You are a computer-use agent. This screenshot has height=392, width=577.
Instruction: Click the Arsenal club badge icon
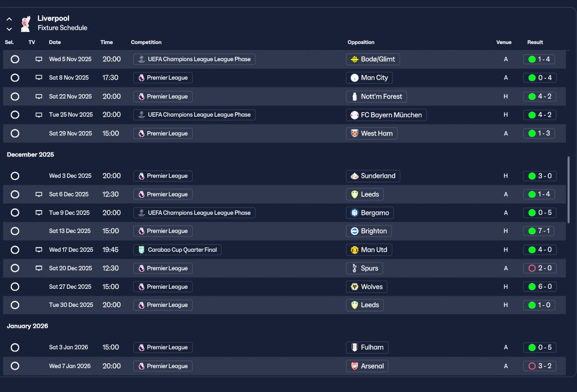[355, 366]
